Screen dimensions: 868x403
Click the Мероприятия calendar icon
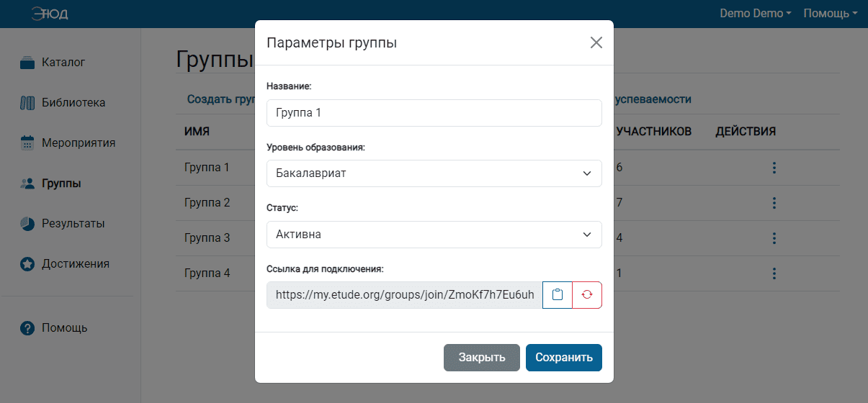[27, 143]
